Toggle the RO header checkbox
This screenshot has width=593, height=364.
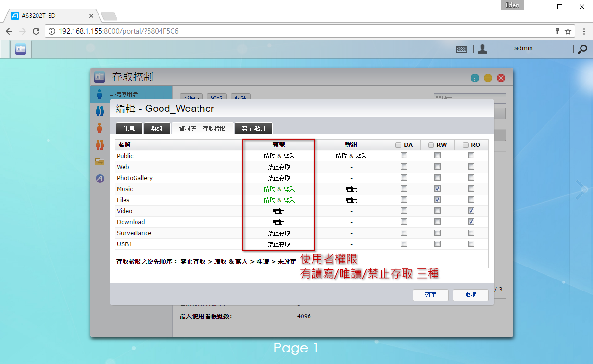coord(466,145)
